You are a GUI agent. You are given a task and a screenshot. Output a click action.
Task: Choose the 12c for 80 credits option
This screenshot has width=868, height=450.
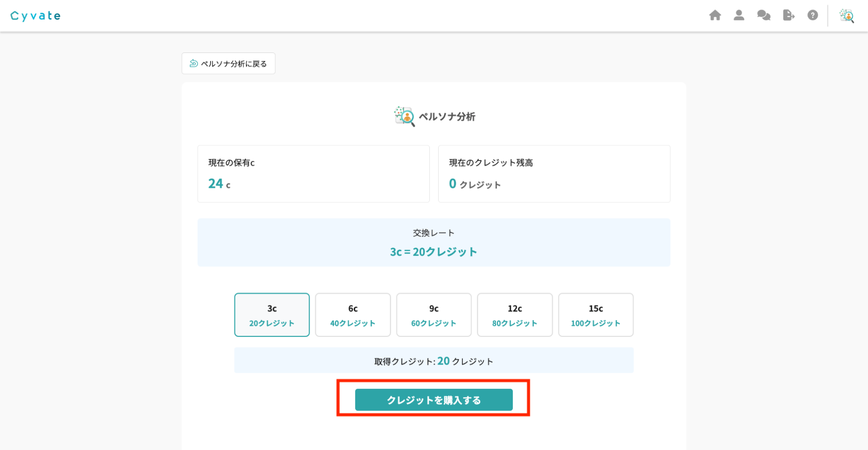[x=515, y=315]
